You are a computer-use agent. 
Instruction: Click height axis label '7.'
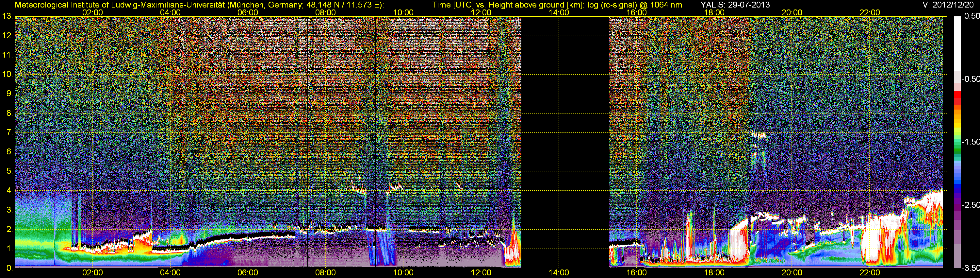coord(9,132)
